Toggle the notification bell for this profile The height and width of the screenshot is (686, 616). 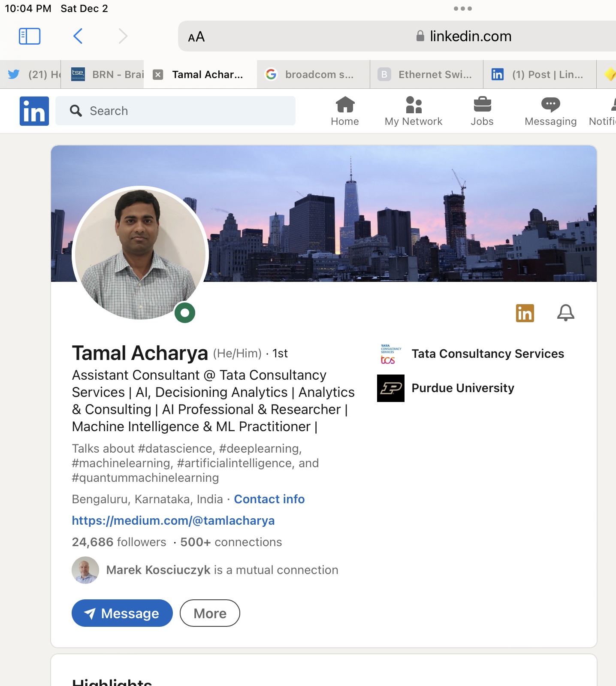pos(565,313)
